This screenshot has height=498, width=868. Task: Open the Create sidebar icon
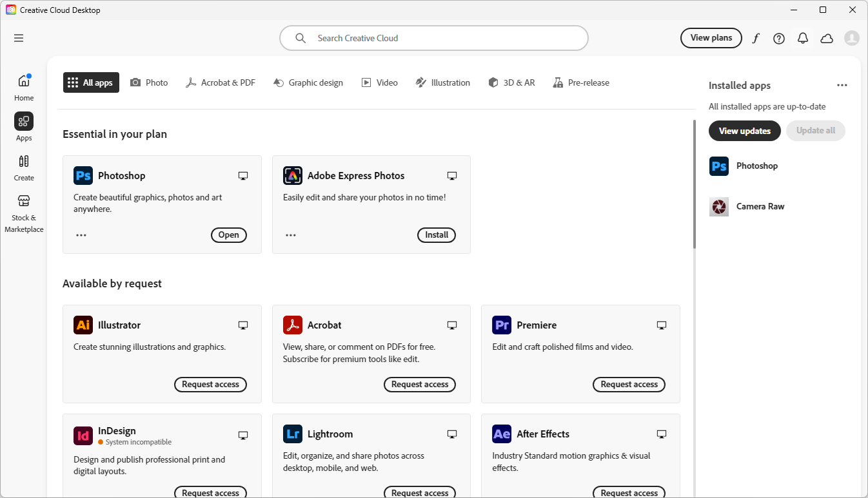[x=24, y=162]
